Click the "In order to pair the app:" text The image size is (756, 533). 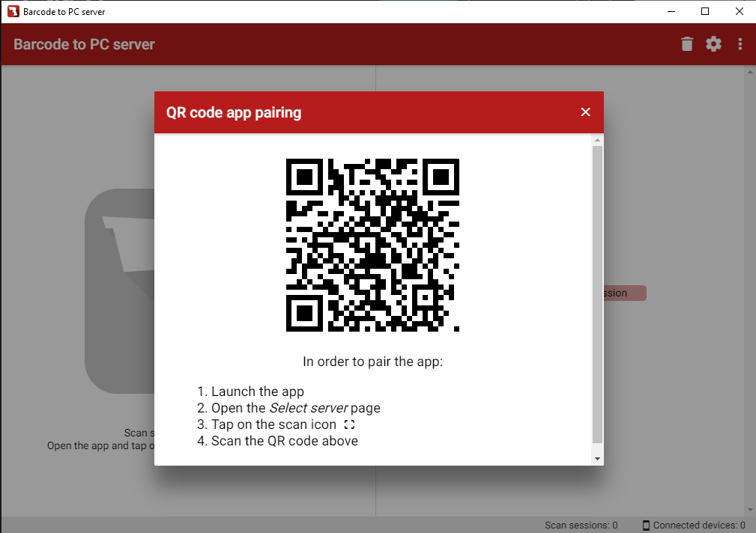tap(372, 362)
